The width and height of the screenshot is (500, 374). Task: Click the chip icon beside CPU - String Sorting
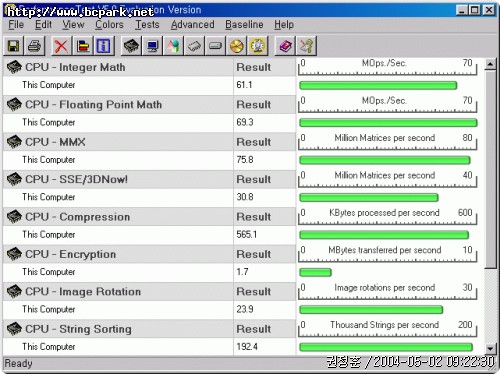14,329
